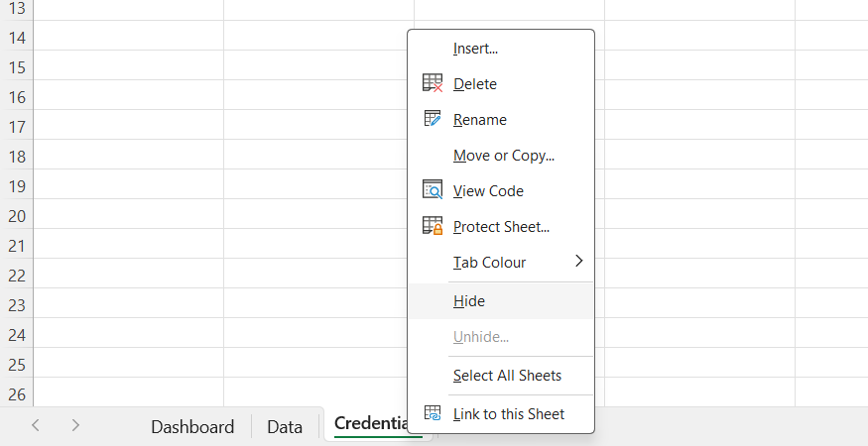
Task: Select row 21 header
Action: tap(17, 246)
